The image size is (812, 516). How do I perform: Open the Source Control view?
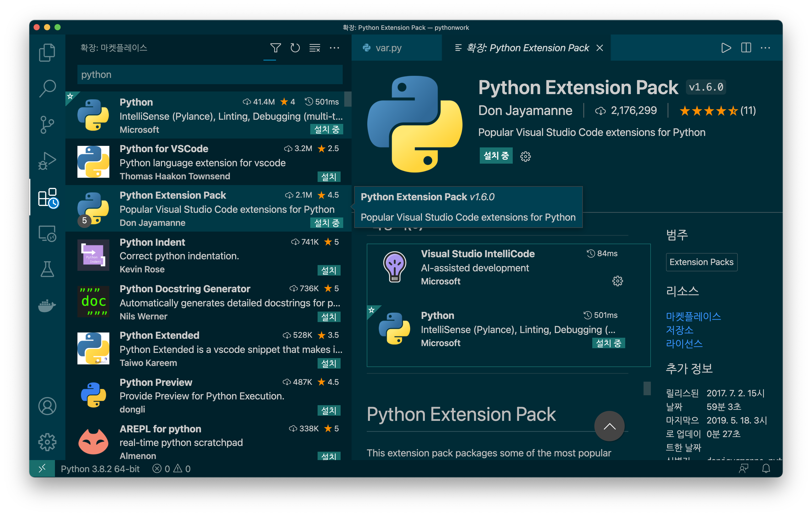[47, 124]
